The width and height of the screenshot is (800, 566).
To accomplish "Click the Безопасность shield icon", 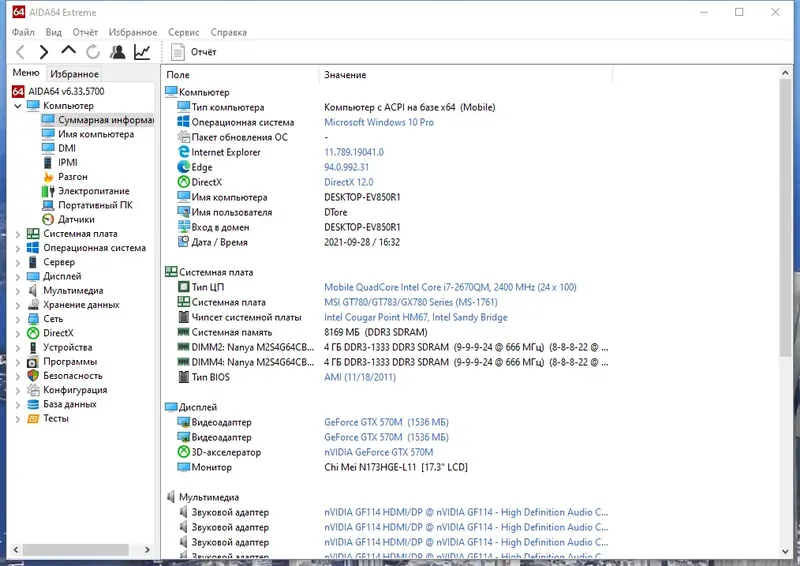I will (x=33, y=376).
